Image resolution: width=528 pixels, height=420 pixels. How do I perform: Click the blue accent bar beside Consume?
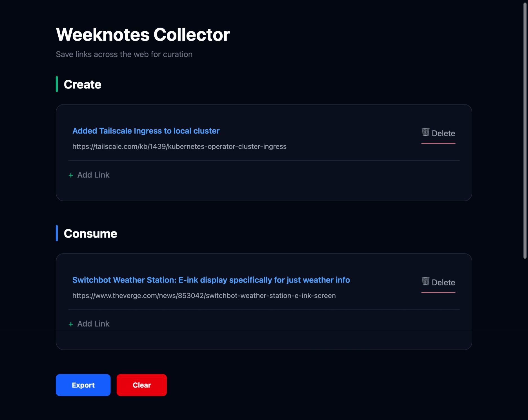point(57,233)
